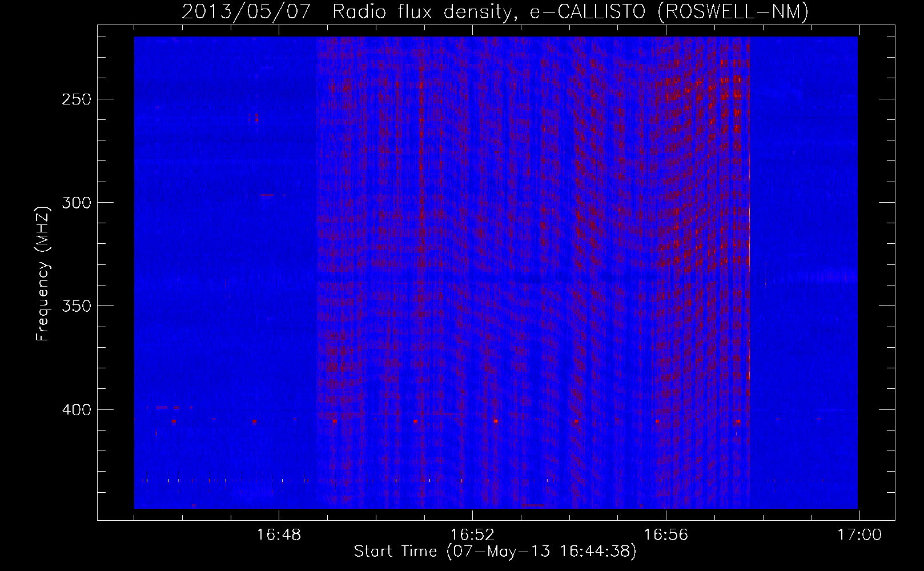The height and width of the screenshot is (571, 924).
Task: Click the 17:00 time axis label
Action: (859, 535)
